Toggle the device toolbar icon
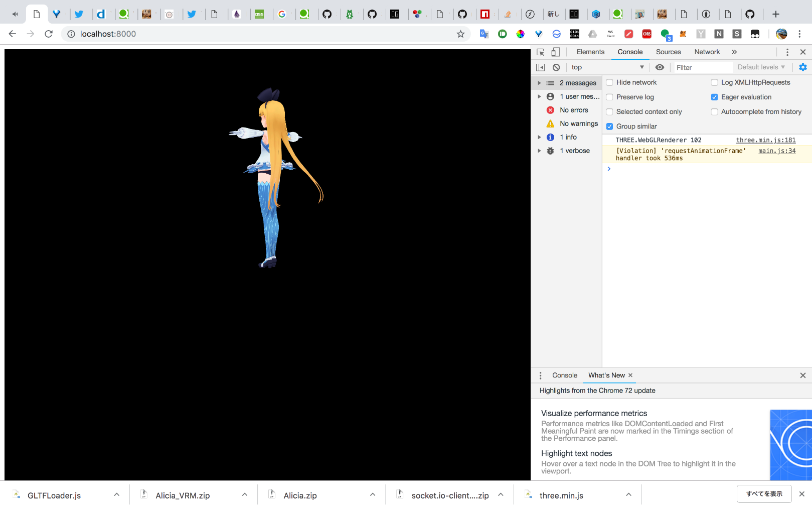The width and height of the screenshot is (812, 508). coord(555,52)
